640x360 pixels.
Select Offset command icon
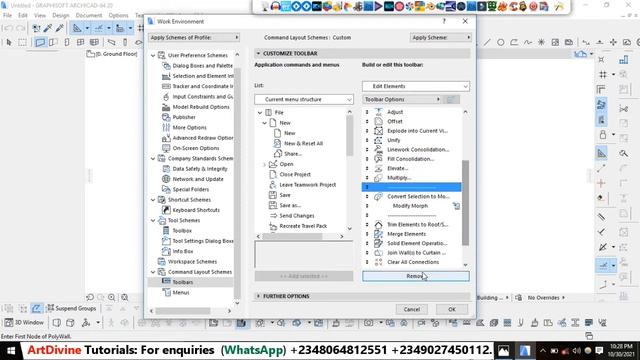coord(378,121)
